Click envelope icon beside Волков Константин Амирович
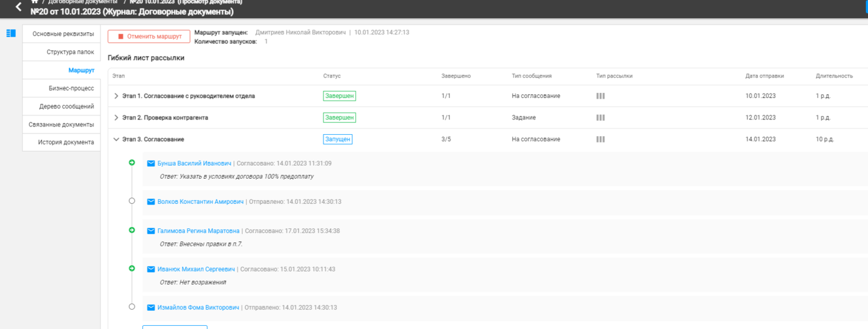 (x=151, y=202)
